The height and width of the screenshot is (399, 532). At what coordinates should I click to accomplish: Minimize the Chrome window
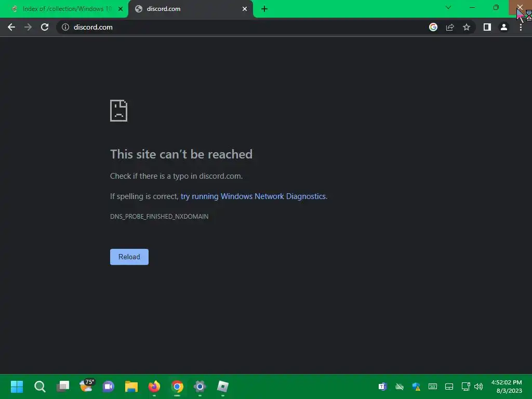coord(472,7)
